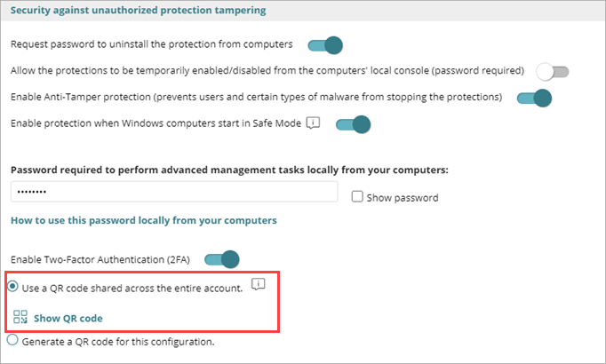Open 'How to use this password locally' link
This screenshot has width=606, height=364.
point(143,220)
